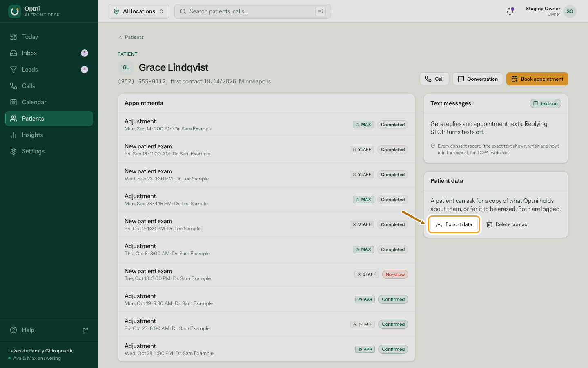Select New patient exam on Fri, Sep 18
The width and height of the screenshot is (588, 368).
[x=266, y=150]
